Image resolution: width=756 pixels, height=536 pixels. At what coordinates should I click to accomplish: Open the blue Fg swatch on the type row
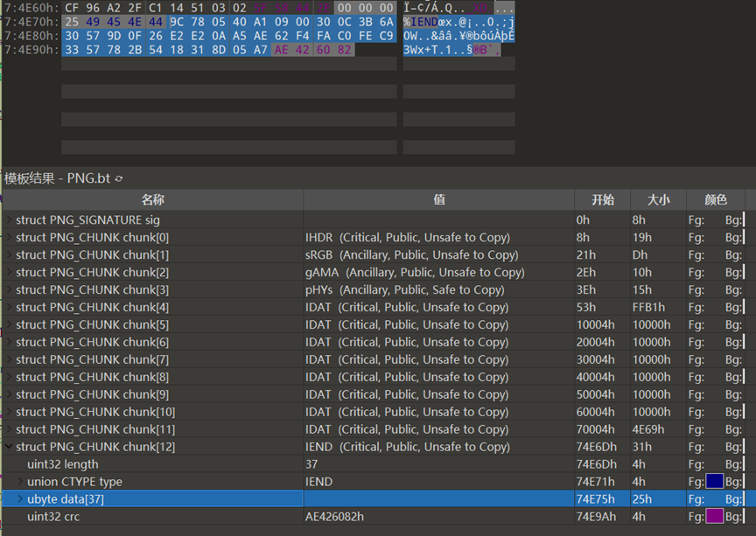(714, 482)
